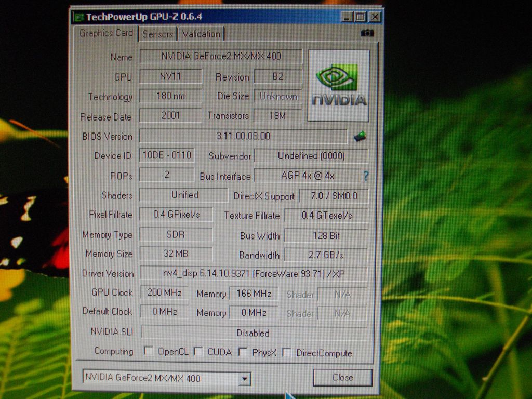
Task: Click the GPU-Z title bar app icon
Action: [x=79, y=17]
